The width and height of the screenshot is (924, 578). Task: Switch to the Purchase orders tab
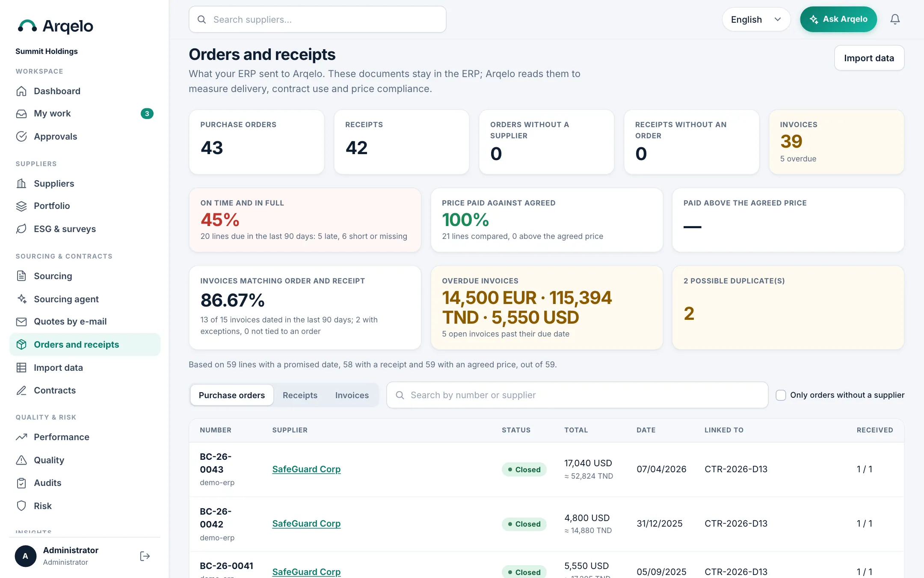(x=232, y=395)
